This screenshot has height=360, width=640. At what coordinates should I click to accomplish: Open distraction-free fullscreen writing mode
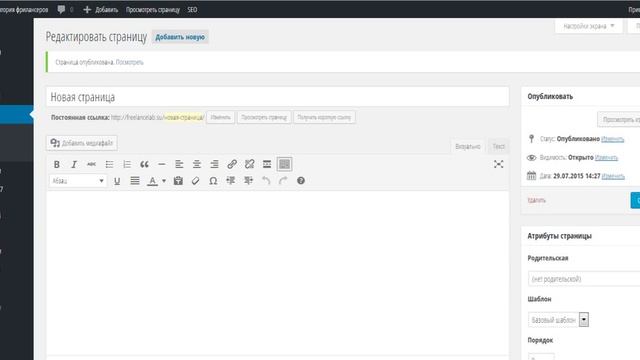point(498,164)
